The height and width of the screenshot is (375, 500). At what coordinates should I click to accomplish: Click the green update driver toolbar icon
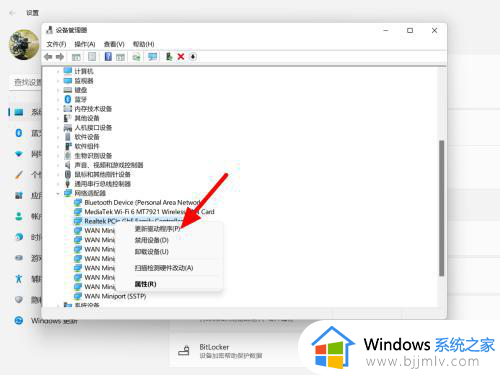click(x=169, y=57)
